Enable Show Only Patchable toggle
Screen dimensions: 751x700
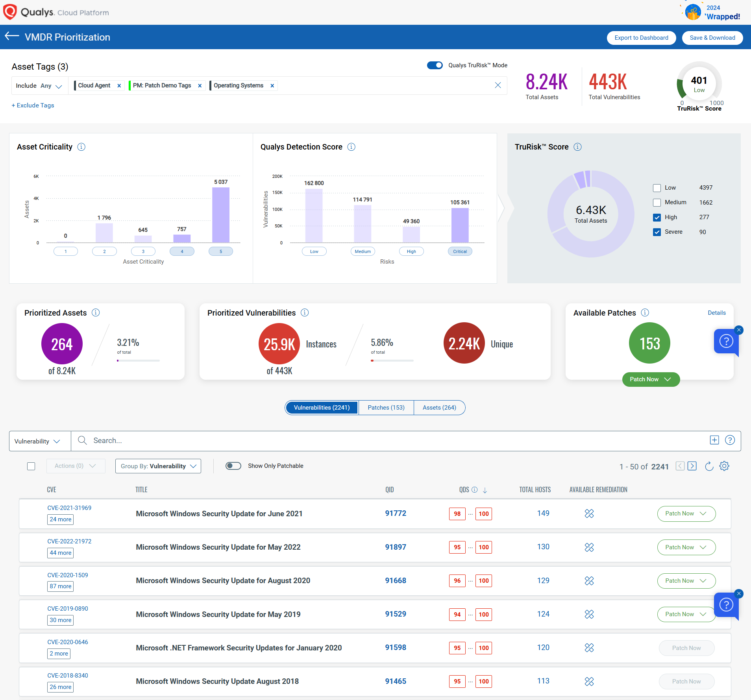pyautogui.click(x=233, y=466)
